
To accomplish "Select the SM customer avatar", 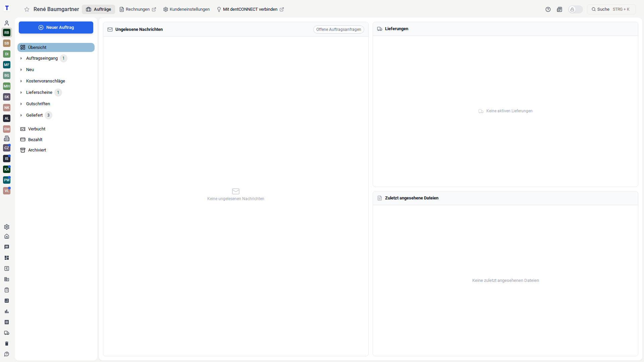I will pyautogui.click(x=7, y=129).
